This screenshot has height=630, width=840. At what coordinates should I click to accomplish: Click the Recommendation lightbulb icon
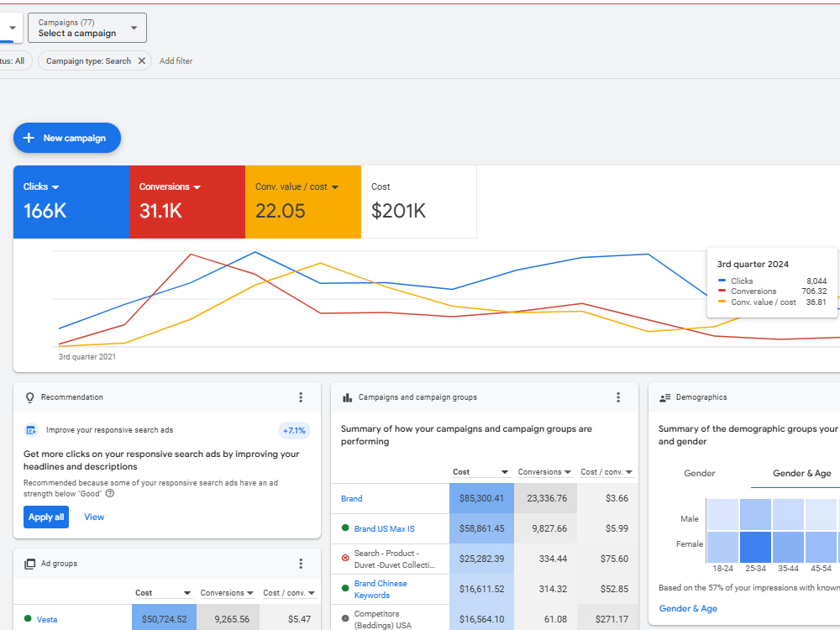[x=30, y=397]
